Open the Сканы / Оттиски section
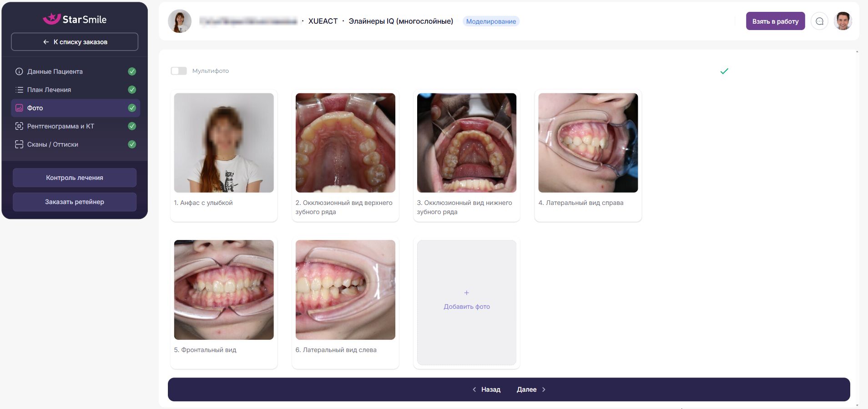 (76, 144)
